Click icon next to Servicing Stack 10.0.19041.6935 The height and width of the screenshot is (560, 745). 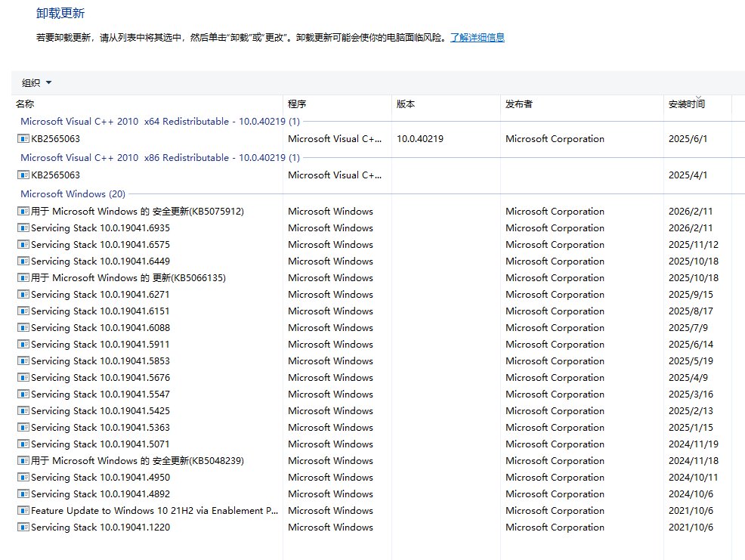tap(23, 228)
